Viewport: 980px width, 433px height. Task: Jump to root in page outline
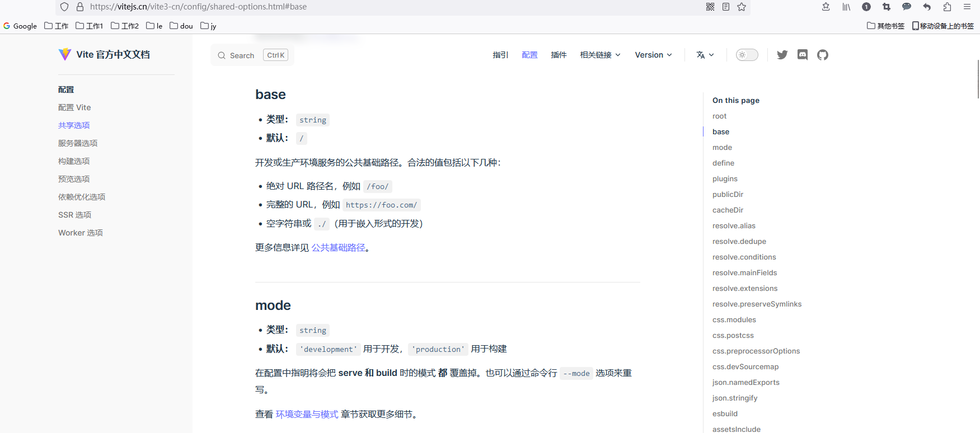[x=719, y=116]
